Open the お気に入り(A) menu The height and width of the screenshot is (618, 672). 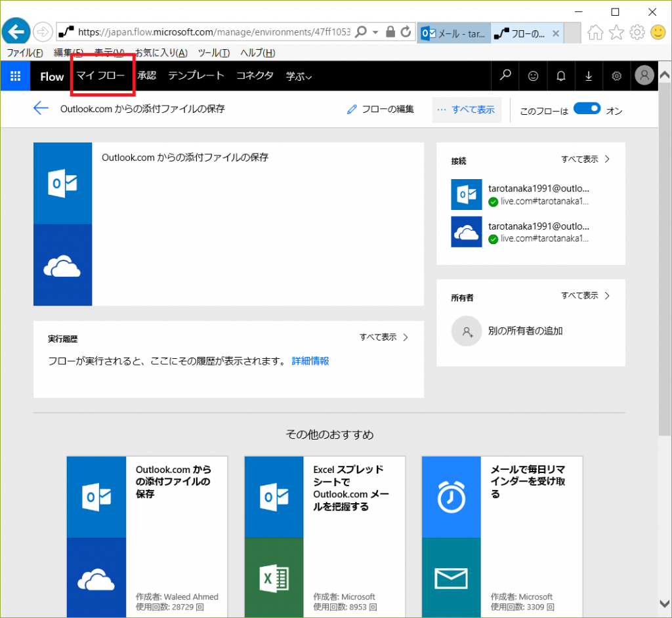tap(161, 52)
